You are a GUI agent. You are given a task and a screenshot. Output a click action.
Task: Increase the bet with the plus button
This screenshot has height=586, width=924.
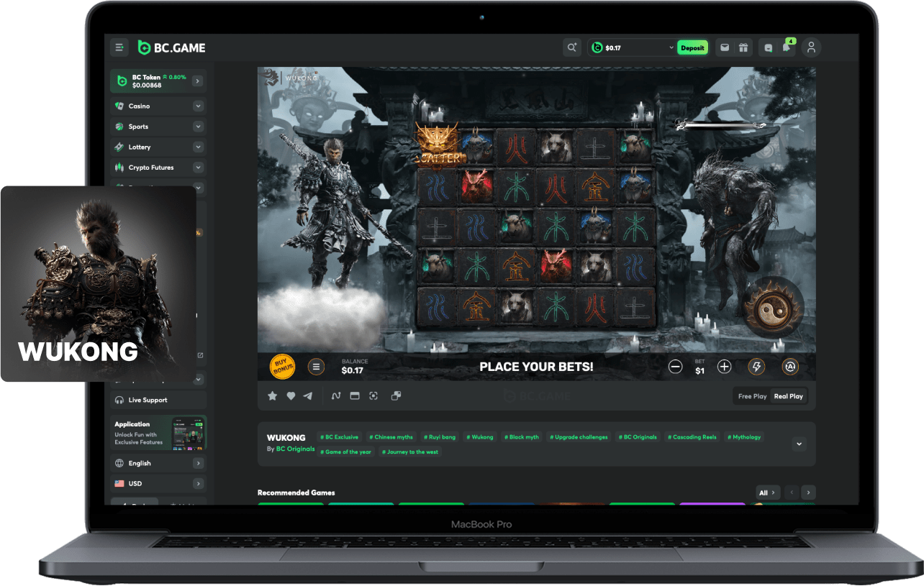(x=724, y=367)
